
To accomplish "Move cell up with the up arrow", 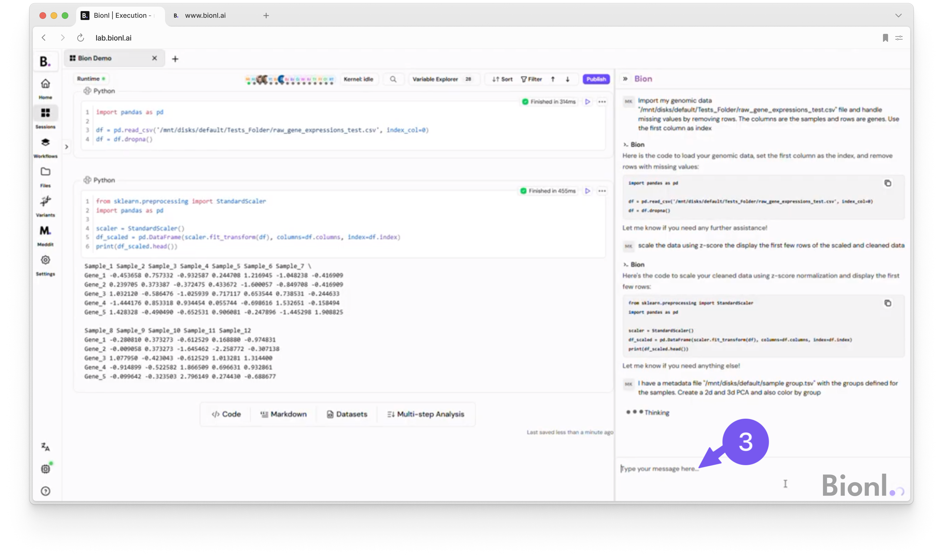I will (553, 79).
